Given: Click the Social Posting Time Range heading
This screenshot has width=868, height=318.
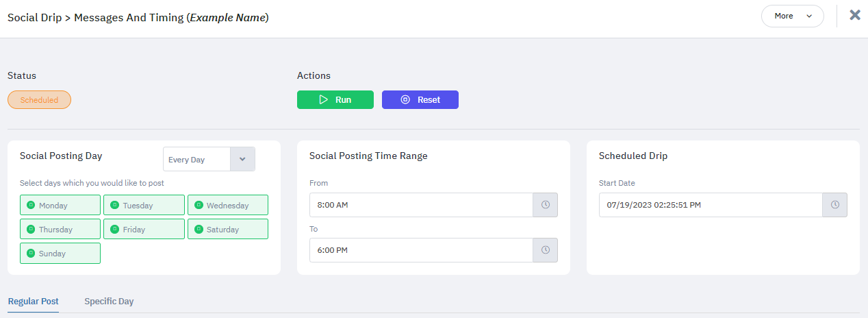Looking at the screenshot, I should click(368, 156).
